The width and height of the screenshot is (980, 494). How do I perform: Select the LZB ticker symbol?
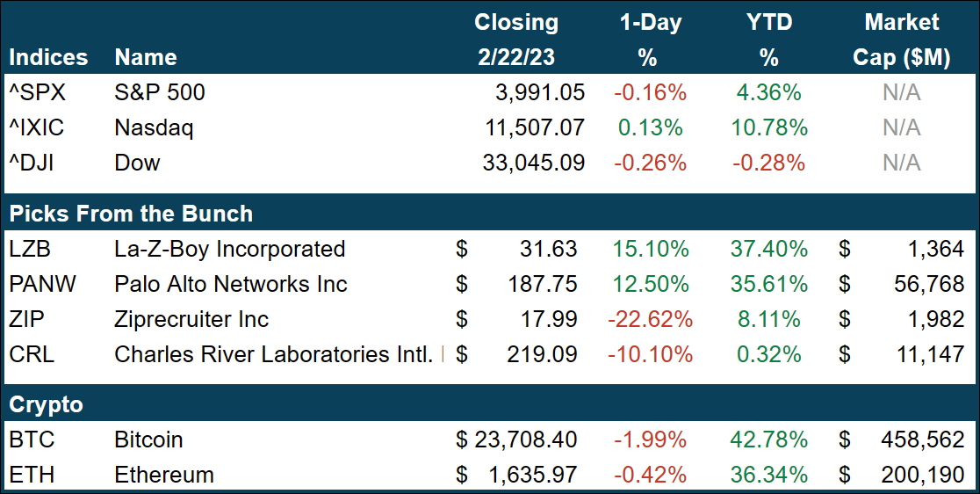coord(29,249)
